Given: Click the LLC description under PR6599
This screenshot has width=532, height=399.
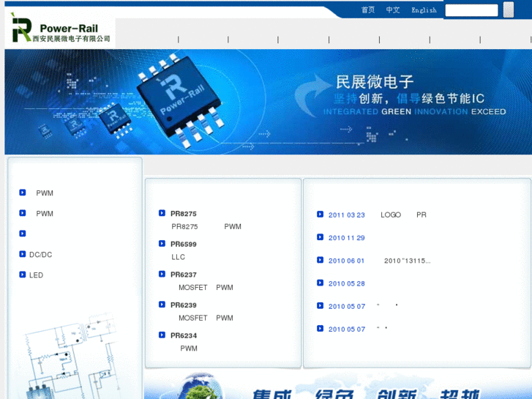Looking at the screenshot, I should pos(178,257).
